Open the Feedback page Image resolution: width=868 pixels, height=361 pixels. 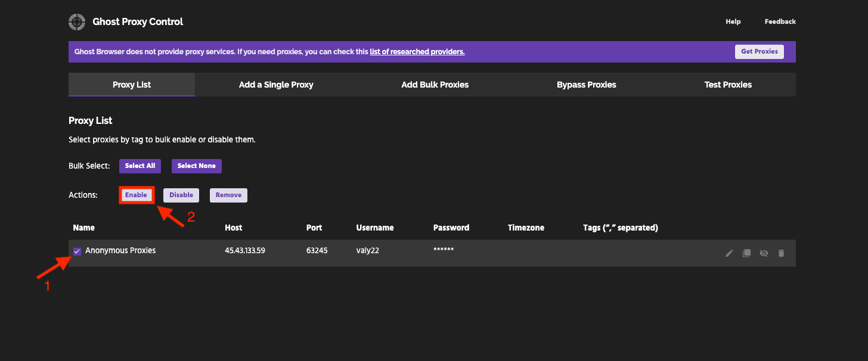coord(780,21)
